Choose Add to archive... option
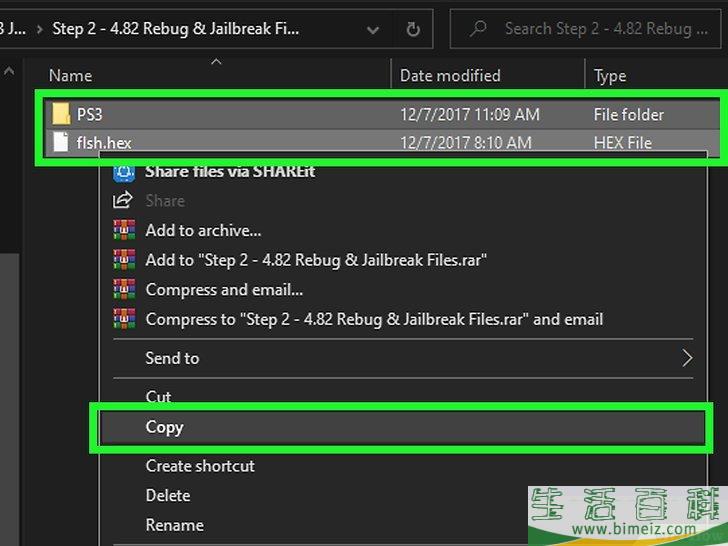The height and width of the screenshot is (546, 728). click(x=203, y=230)
